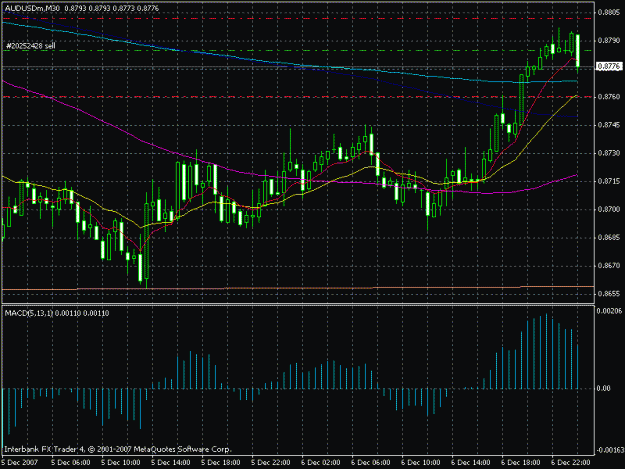Click the 0.8805 price scale label
The height and width of the screenshot is (469, 625).
608,13
